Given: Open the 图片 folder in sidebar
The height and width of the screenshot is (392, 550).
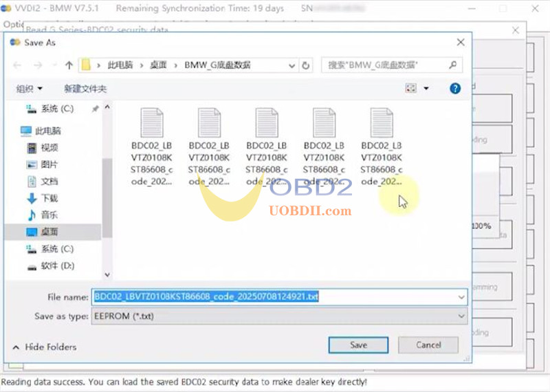Looking at the screenshot, I should [42, 164].
